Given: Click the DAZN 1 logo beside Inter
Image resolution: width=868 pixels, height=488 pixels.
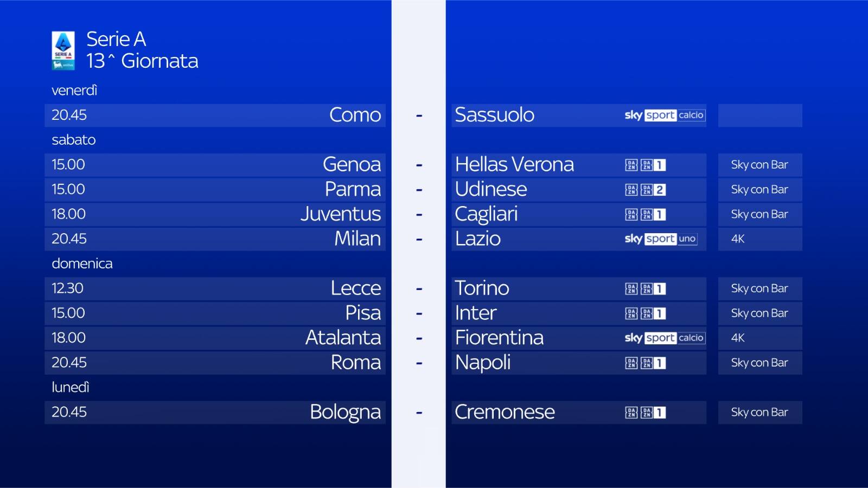Looking at the screenshot, I should [x=646, y=313].
